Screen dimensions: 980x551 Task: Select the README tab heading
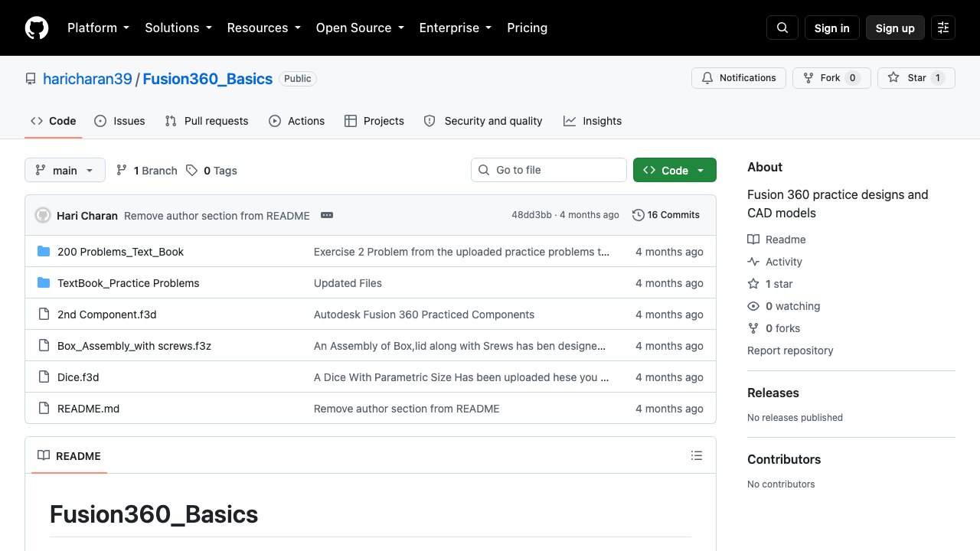pos(69,455)
